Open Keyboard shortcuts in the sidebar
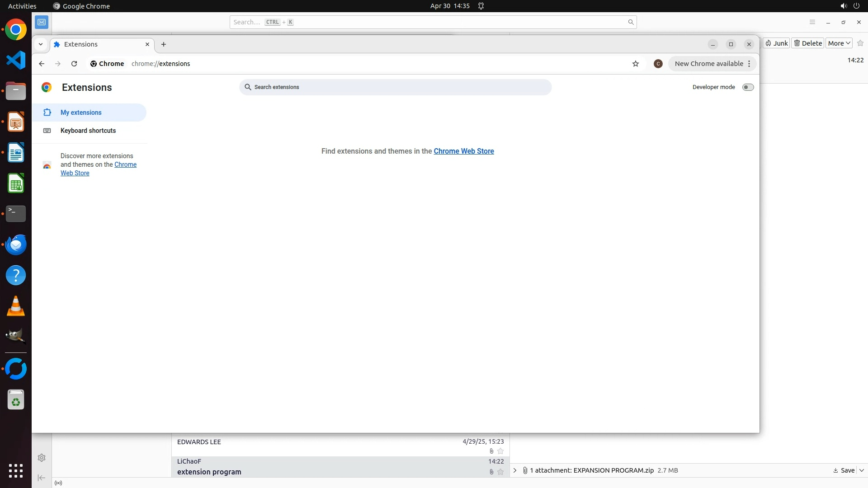This screenshot has width=868, height=488. (88, 131)
